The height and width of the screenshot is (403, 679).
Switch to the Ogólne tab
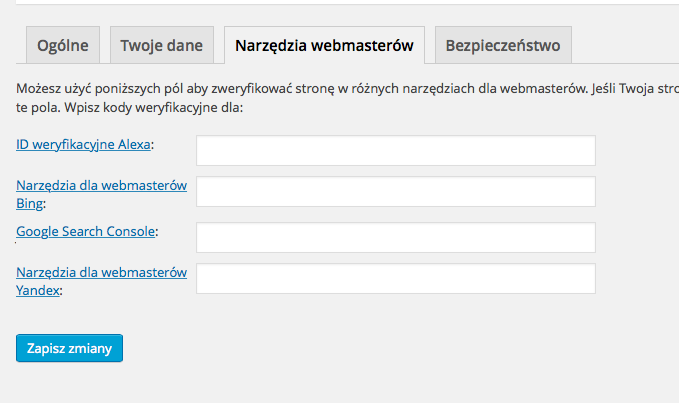[x=63, y=45]
